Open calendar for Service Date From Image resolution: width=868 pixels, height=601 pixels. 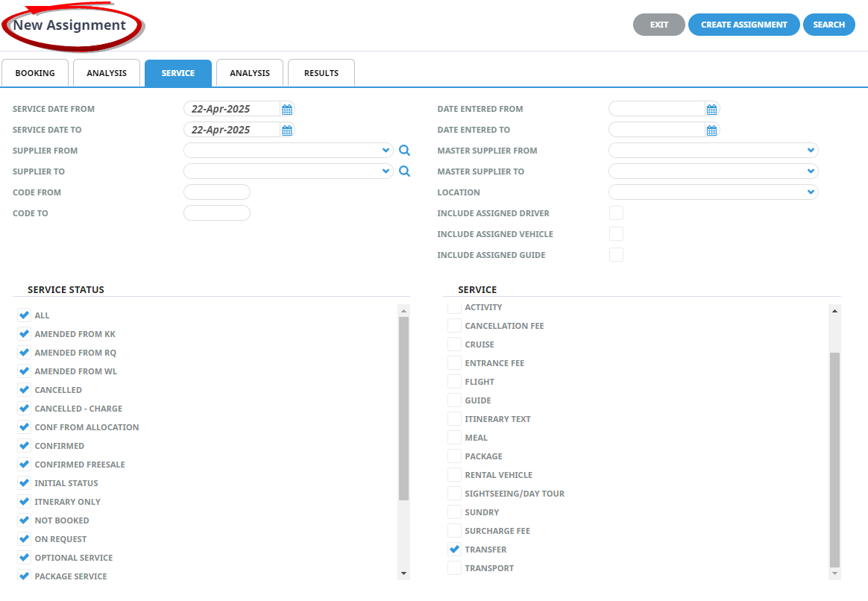click(287, 110)
